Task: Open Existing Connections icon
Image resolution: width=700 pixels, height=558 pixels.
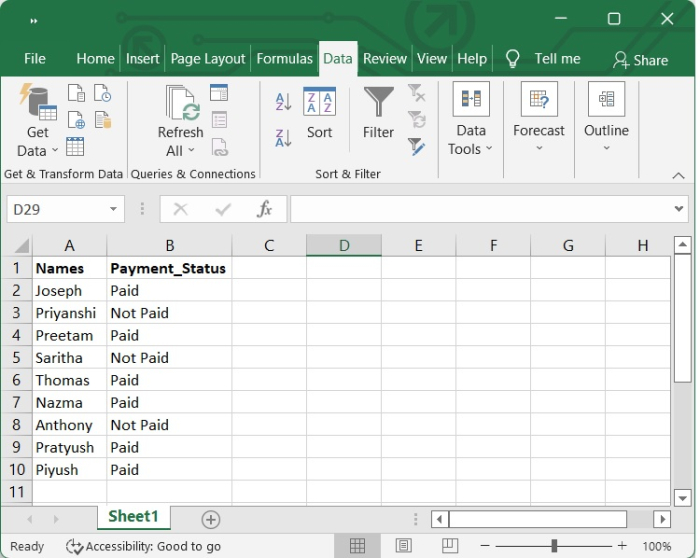Action: [x=103, y=120]
